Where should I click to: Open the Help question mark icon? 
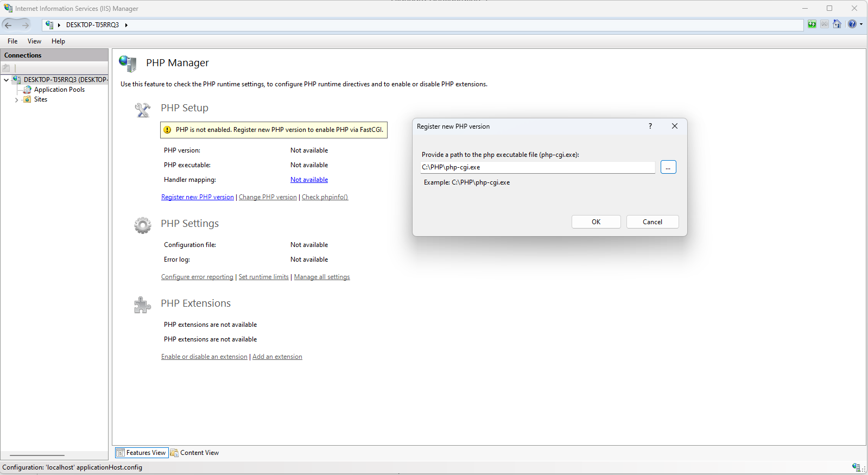pyautogui.click(x=852, y=24)
